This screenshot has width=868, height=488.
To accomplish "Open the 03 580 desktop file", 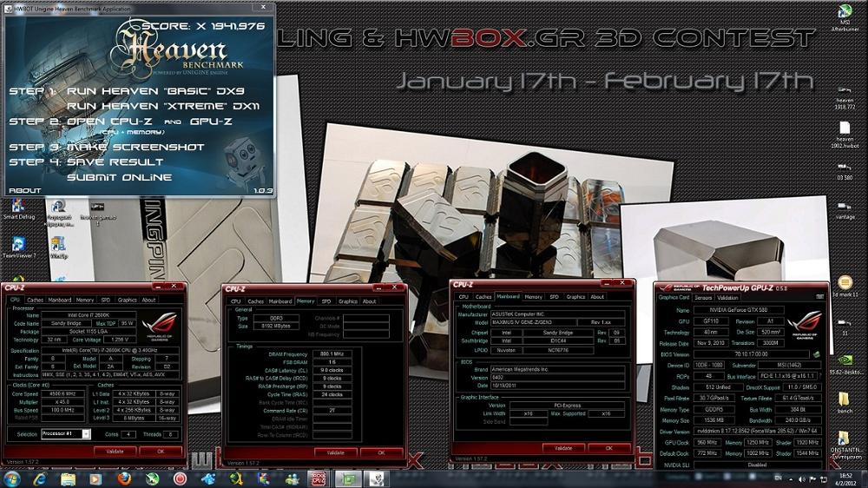I will [x=845, y=171].
